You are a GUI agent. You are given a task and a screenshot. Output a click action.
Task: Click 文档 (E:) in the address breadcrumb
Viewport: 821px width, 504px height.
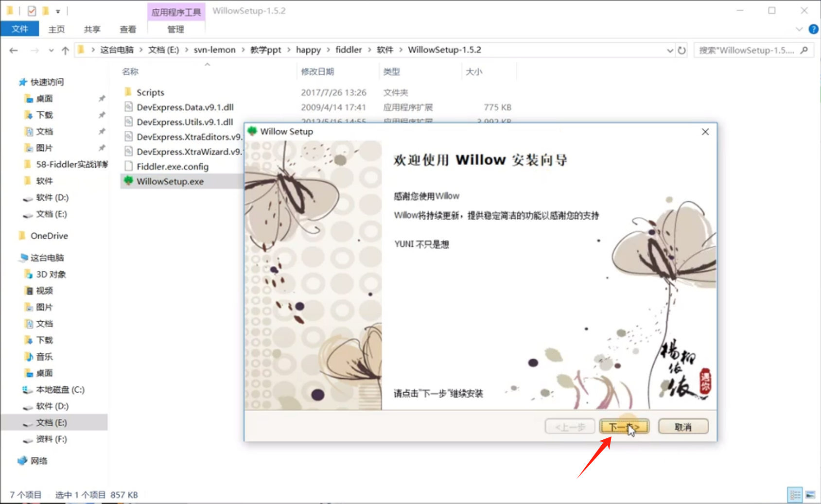point(163,50)
